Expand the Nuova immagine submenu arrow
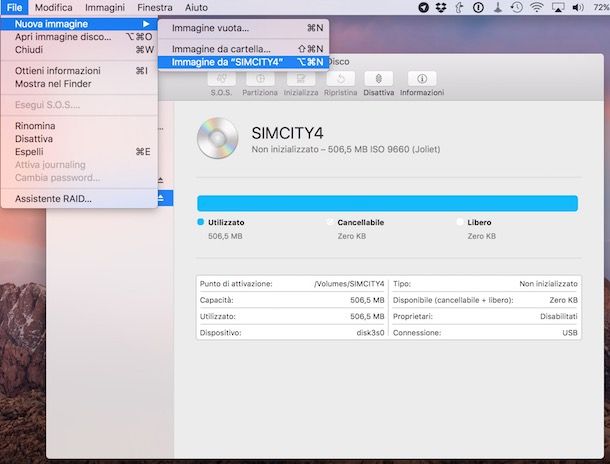Image resolution: width=610 pixels, height=464 pixels. [146, 24]
